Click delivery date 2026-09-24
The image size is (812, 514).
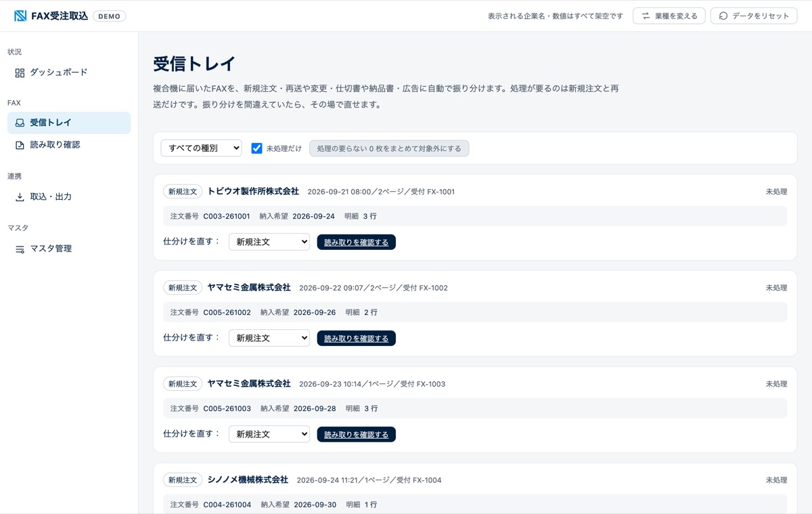click(x=313, y=217)
